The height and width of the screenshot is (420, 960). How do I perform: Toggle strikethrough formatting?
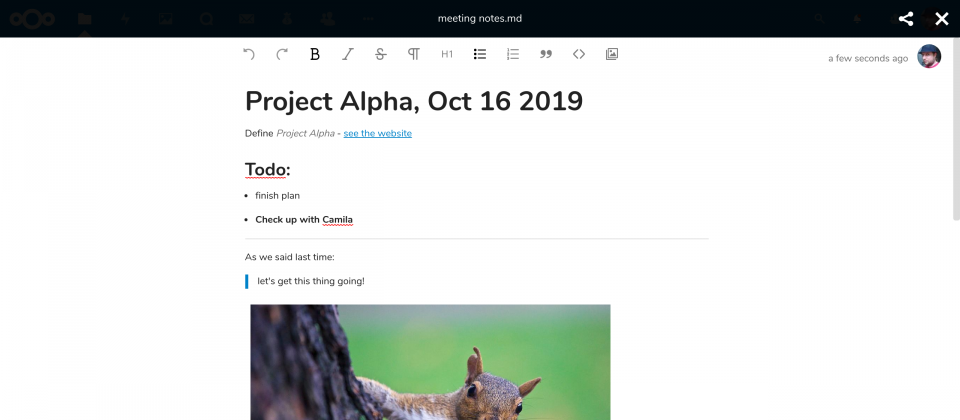pyautogui.click(x=381, y=54)
